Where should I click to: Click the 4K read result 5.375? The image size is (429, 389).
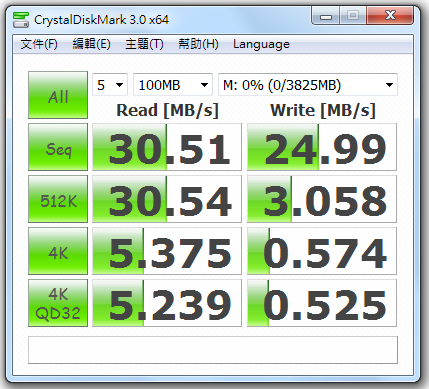(x=167, y=251)
